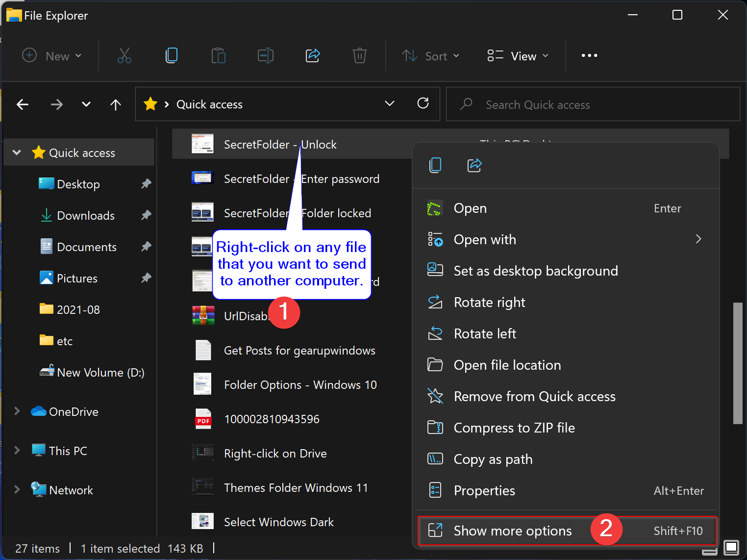Switch to large thumbnails view in status bar
The height and width of the screenshot is (560, 747).
(731, 547)
